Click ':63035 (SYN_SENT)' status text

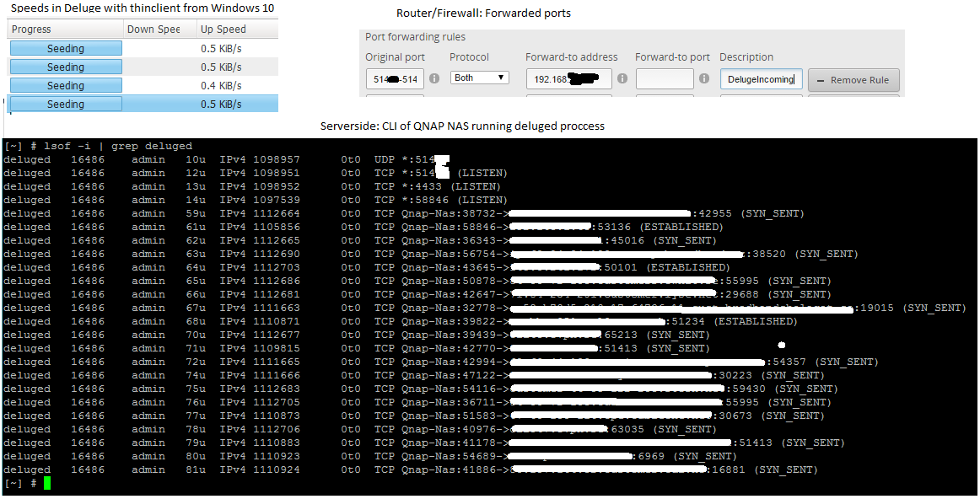pos(660,429)
